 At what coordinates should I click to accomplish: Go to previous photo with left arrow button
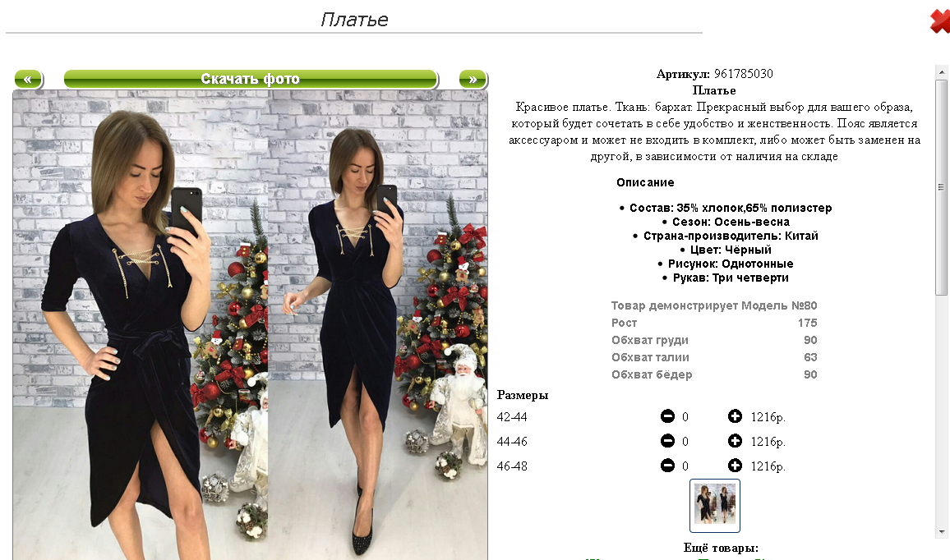click(28, 79)
